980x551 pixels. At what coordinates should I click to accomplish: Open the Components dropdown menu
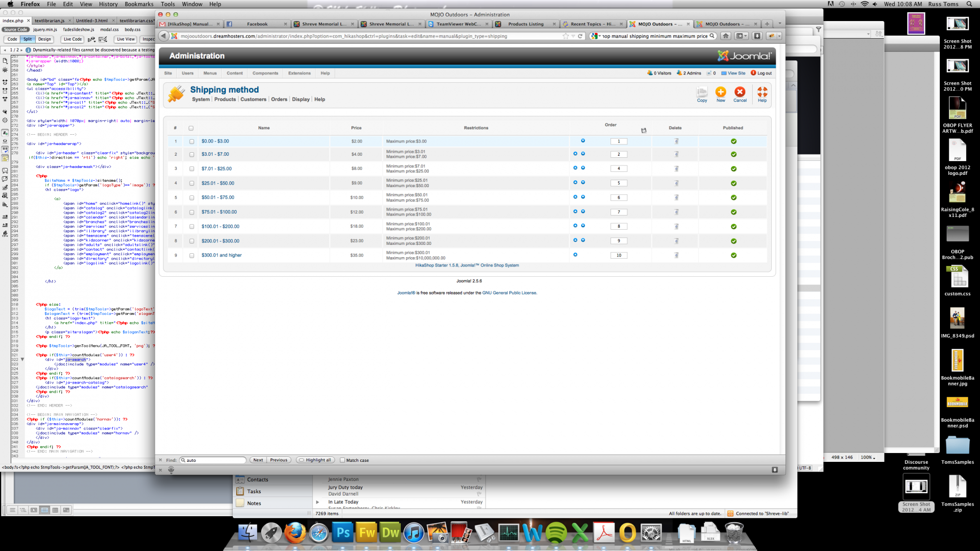tap(265, 73)
